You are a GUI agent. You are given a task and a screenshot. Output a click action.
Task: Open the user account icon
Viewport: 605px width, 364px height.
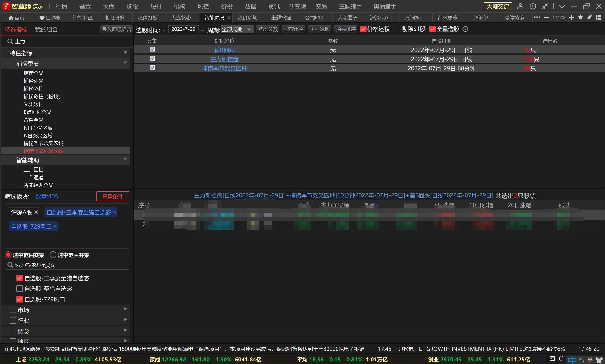click(520, 6)
